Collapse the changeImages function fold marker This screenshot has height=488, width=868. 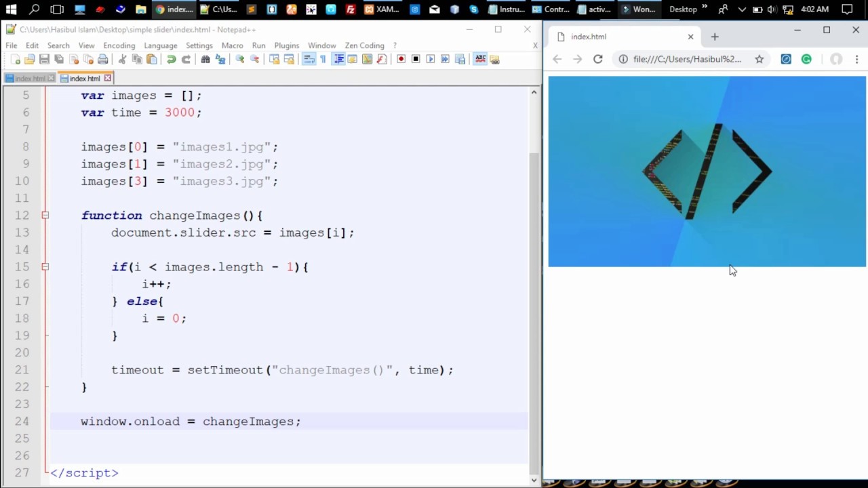point(45,216)
